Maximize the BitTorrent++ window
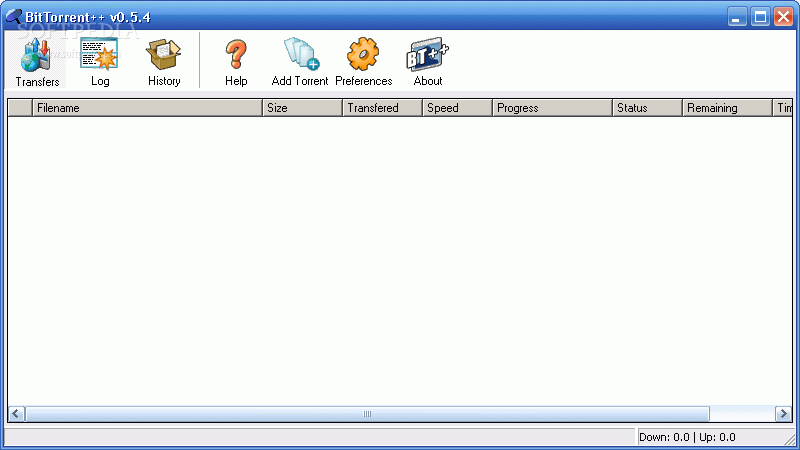Viewport: 800px width, 450px height. click(760, 17)
